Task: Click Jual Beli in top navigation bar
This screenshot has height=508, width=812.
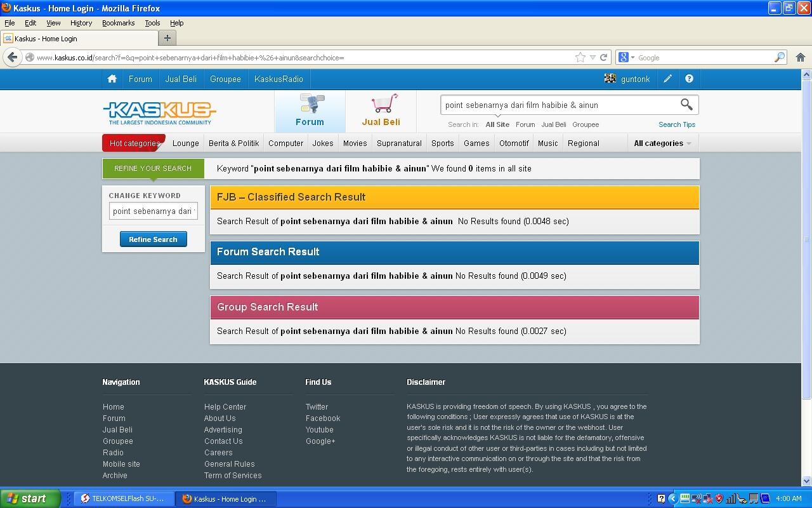Action: click(181, 79)
